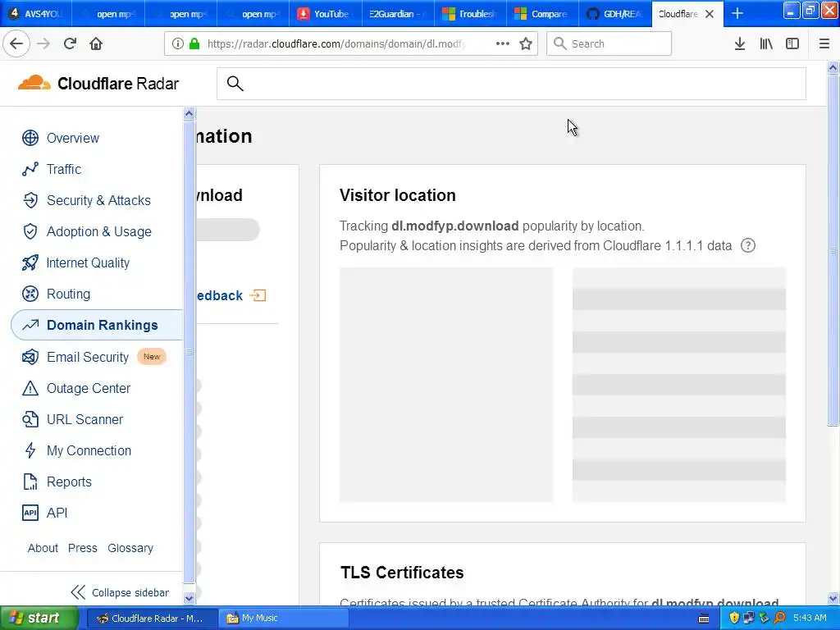Viewport: 840px width, 630px height.
Task: Click Cloudflare Radar taskbar button
Action: point(152,619)
